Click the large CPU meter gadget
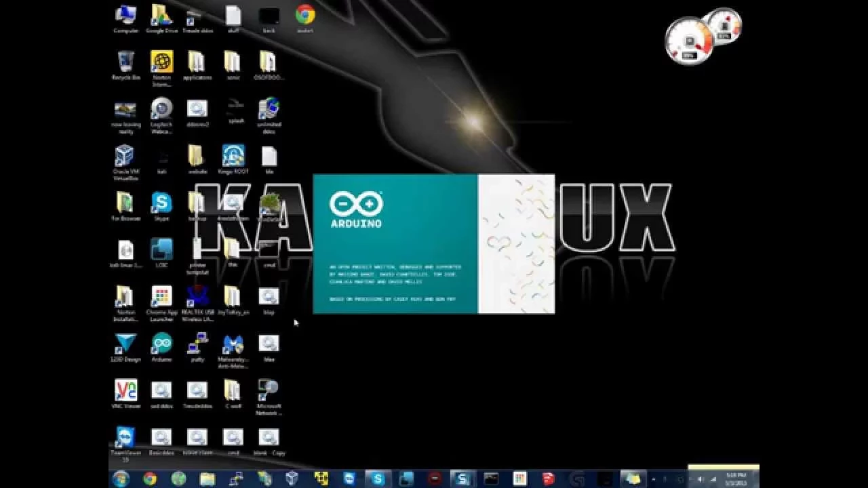Viewport: 868px width, 488px height. tap(689, 41)
